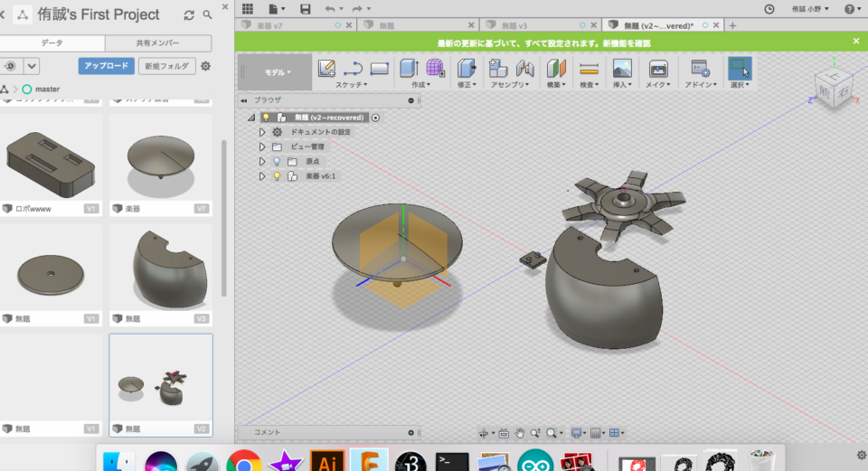This screenshot has height=471, width=868.
Task: Toggle visibility bulb of 原点 folder
Action: click(x=277, y=162)
